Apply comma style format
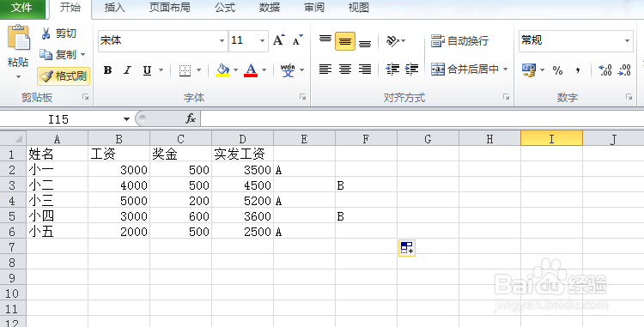The width and height of the screenshot is (644, 327). [x=578, y=70]
